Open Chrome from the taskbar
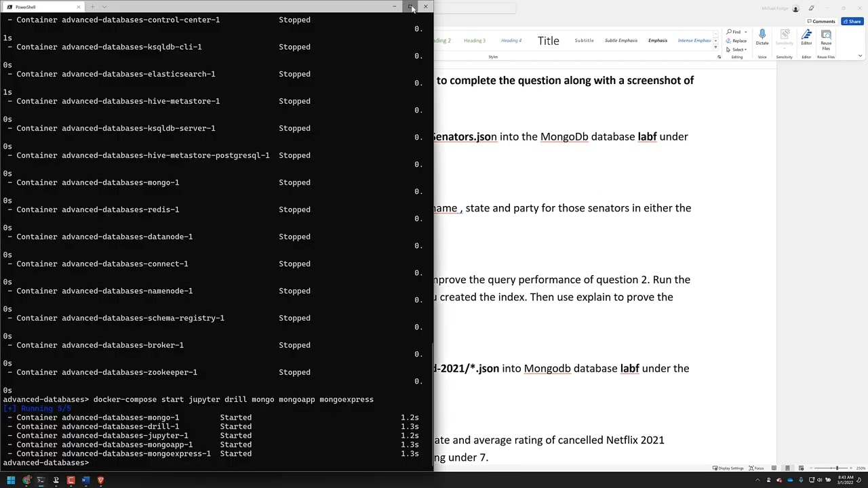This screenshot has width=868, height=488. click(26, 481)
